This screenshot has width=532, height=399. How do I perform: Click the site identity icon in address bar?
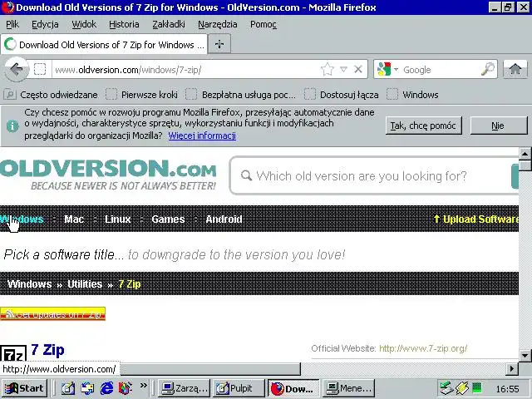(x=40, y=70)
